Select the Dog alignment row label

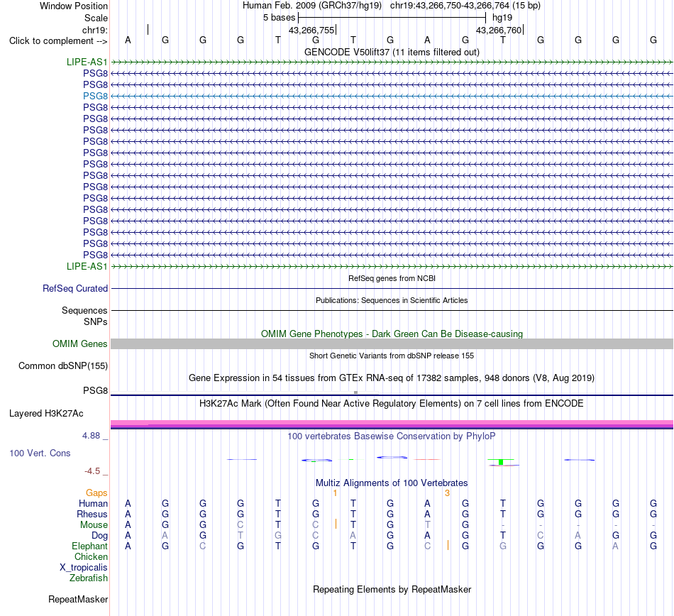pyautogui.click(x=100, y=536)
